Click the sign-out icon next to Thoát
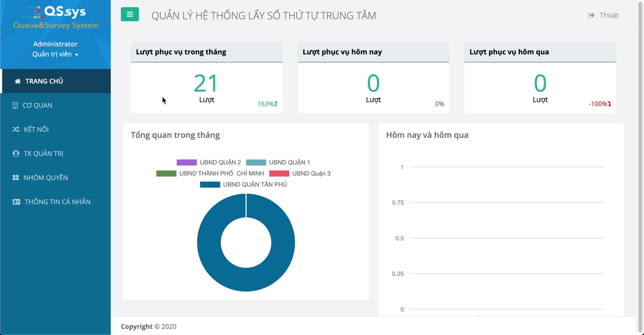The width and height of the screenshot is (644, 335). (591, 16)
